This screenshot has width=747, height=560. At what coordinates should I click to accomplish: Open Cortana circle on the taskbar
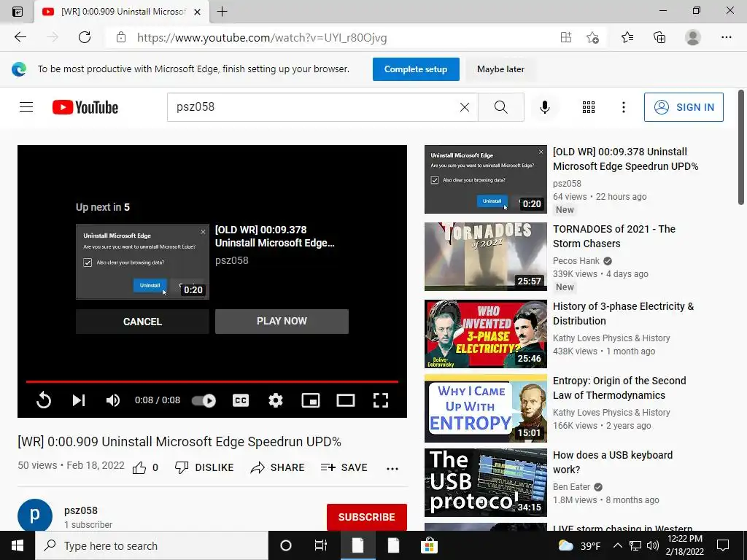286,545
